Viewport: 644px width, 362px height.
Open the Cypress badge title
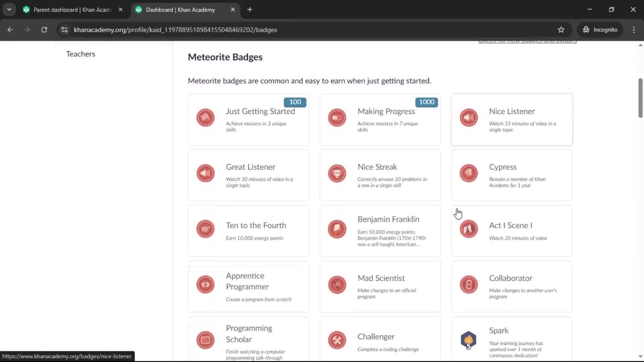[x=503, y=167]
